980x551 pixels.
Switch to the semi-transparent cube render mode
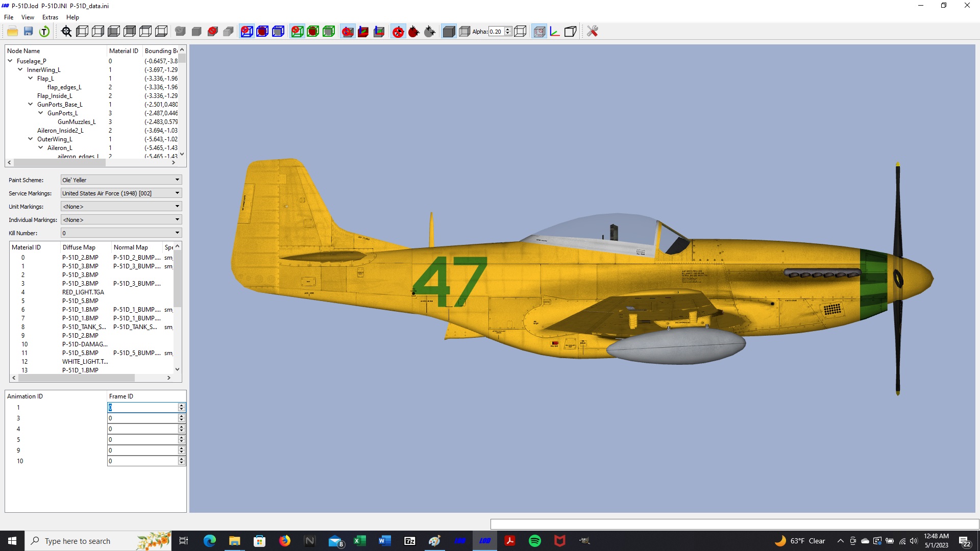point(464,32)
